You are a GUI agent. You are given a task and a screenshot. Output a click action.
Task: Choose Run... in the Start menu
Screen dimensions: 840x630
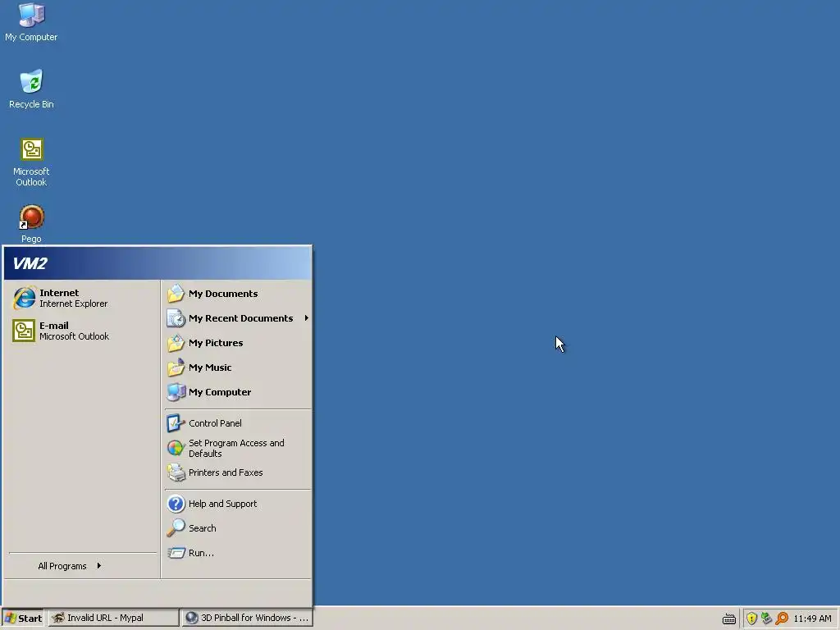(237, 553)
